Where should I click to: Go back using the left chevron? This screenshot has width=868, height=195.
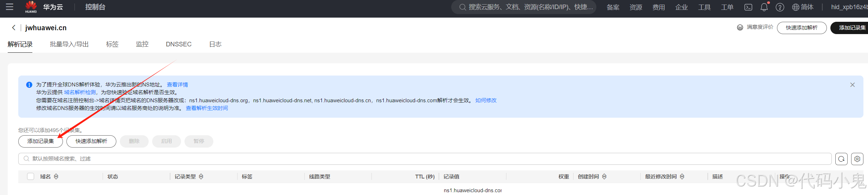(x=14, y=27)
